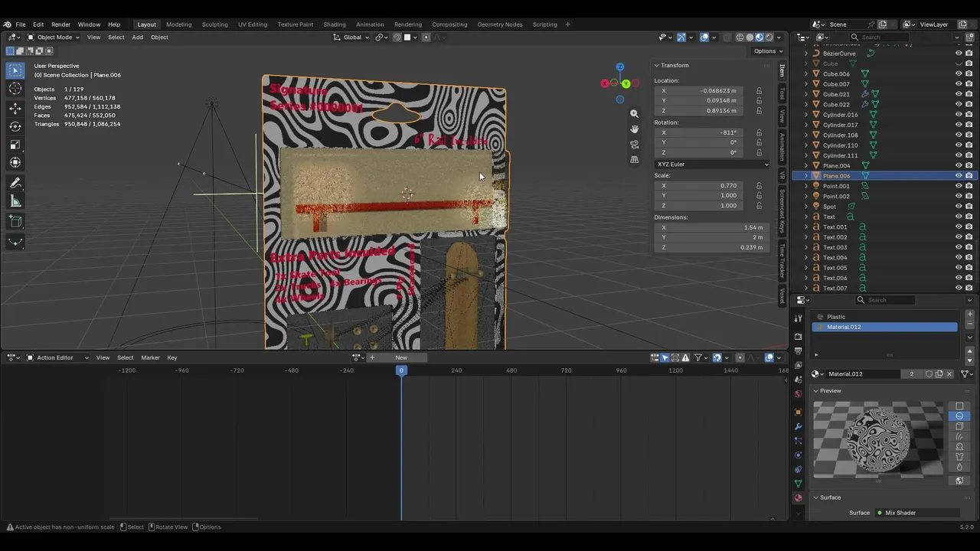Collapse the Surface panel

pos(816,497)
